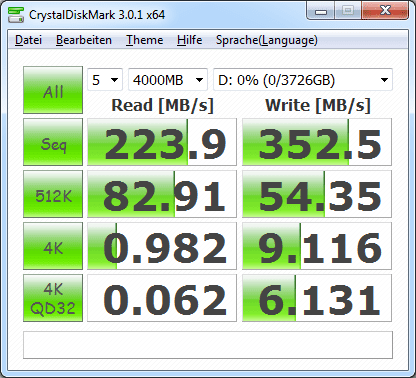Click the 4K read result 0.982
This screenshot has height=378, width=416.
162,246
